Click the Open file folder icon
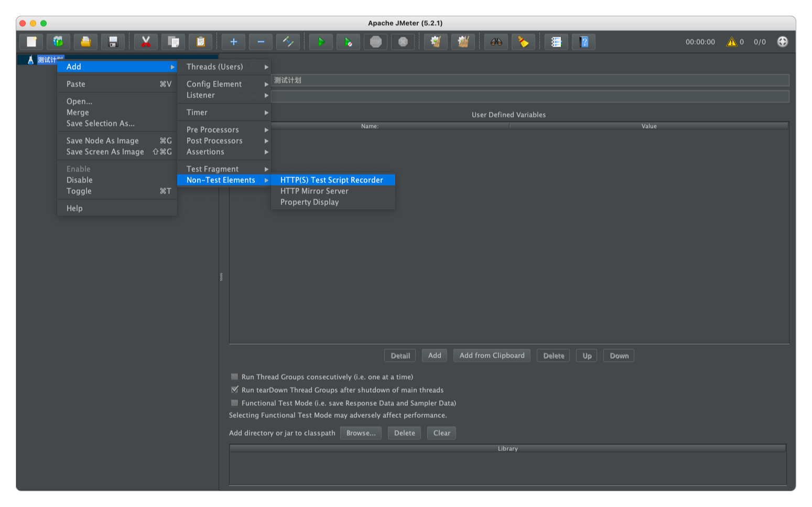 pyautogui.click(x=86, y=42)
